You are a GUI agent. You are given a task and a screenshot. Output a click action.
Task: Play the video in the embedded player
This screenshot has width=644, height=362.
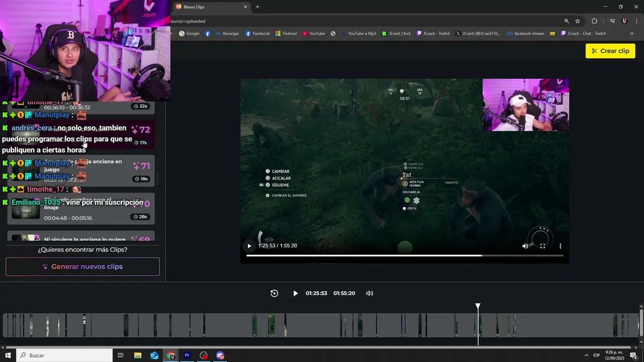coord(249,246)
